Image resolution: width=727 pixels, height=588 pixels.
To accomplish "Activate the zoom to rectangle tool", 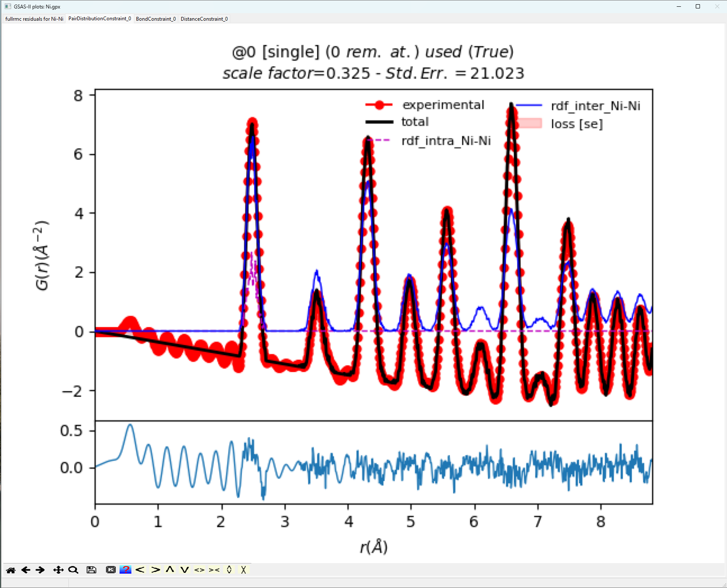I will pos(73,570).
